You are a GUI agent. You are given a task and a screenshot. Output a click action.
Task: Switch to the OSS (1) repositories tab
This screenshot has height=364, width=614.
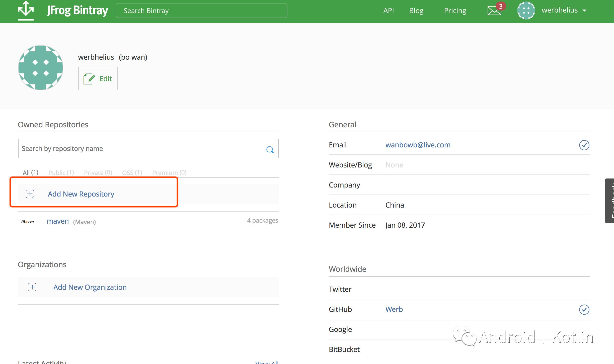132,172
